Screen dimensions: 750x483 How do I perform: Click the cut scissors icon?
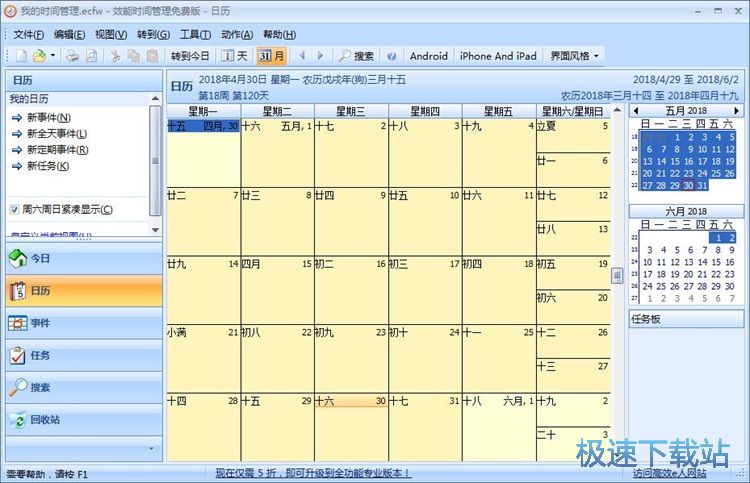click(x=115, y=56)
